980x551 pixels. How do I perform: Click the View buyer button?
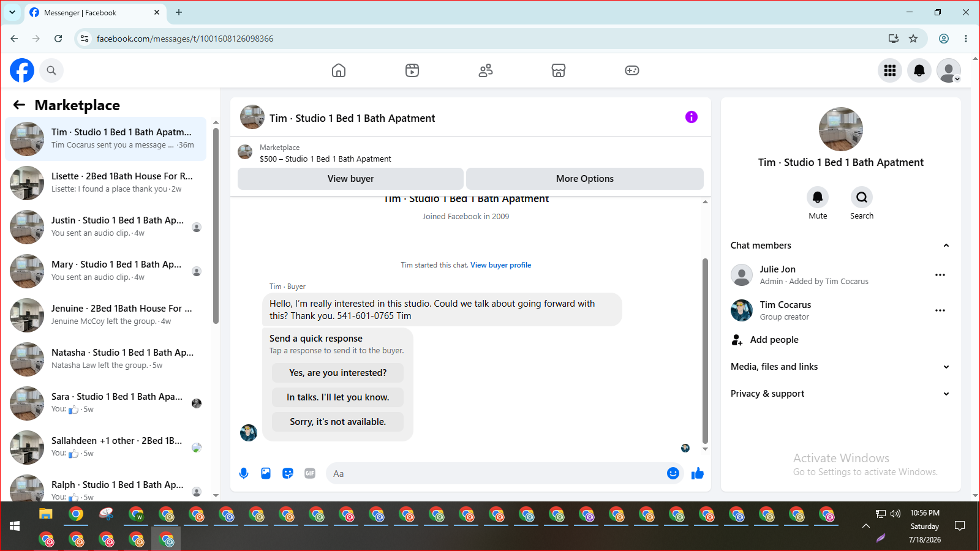(x=350, y=179)
